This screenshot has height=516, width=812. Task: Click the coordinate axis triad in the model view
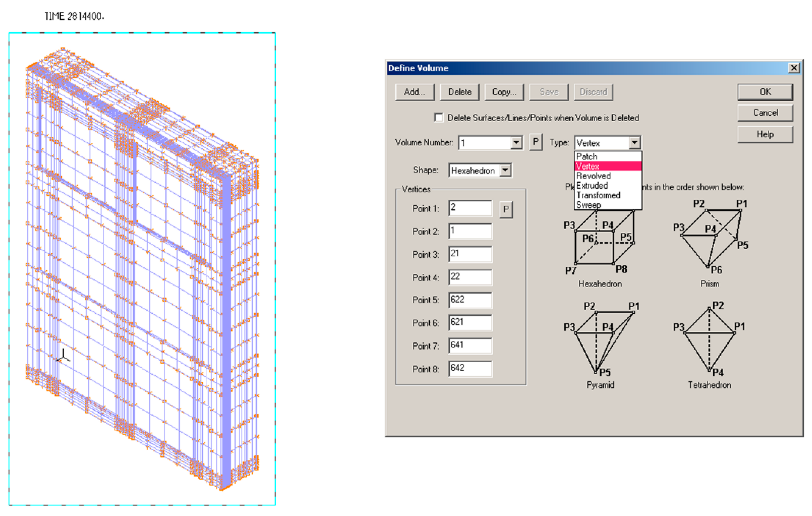point(63,357)
